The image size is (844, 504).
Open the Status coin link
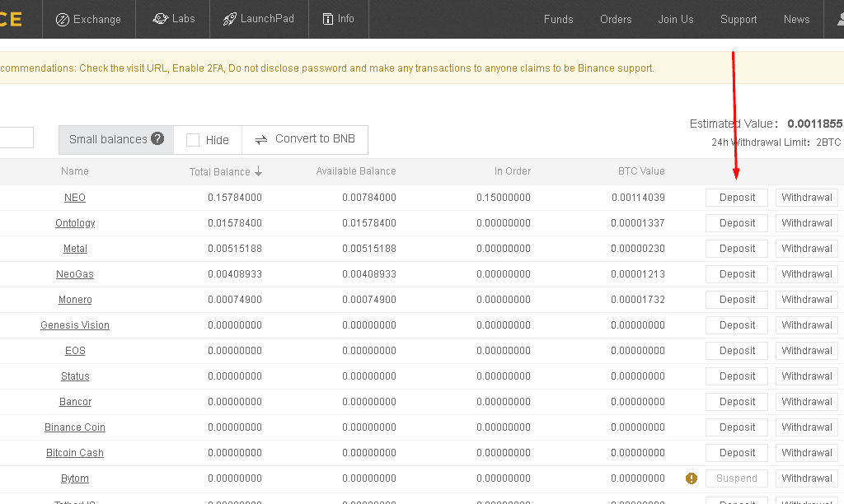(x=75, y=376)
